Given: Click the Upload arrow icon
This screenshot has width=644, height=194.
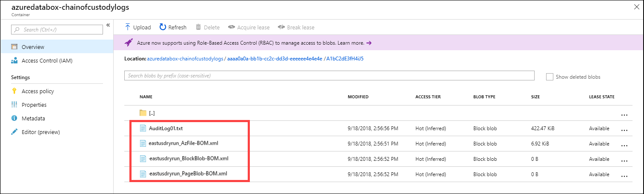Looking at the screenshot, I should pyautogui.click(x=127, y=27).
